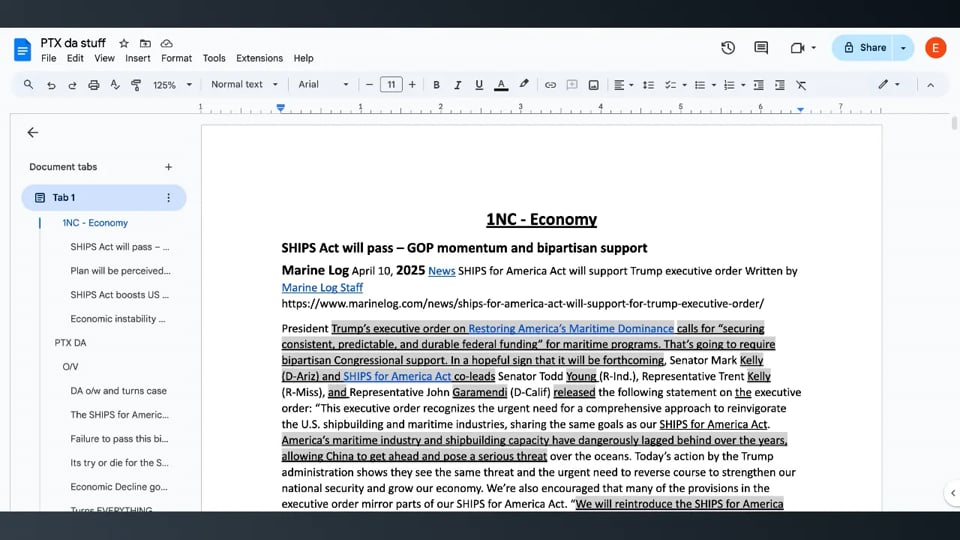Open the Marine Log Staff link
Screen dimensions: 960x540
click(322, 287)
